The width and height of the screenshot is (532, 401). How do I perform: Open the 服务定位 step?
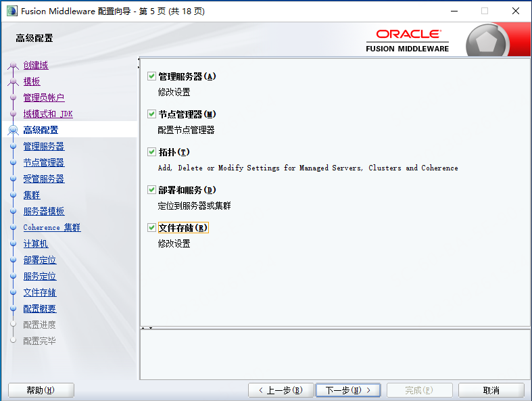click(x=40, y=276)
